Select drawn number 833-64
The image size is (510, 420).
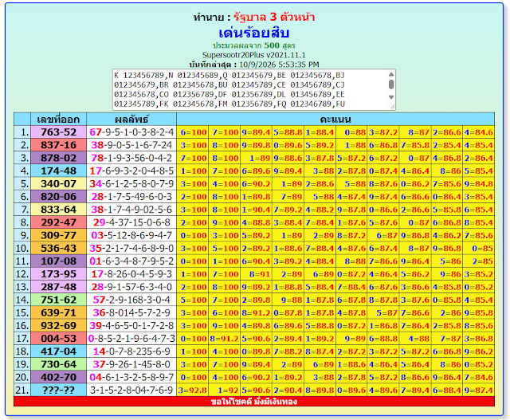coord(58,210)
